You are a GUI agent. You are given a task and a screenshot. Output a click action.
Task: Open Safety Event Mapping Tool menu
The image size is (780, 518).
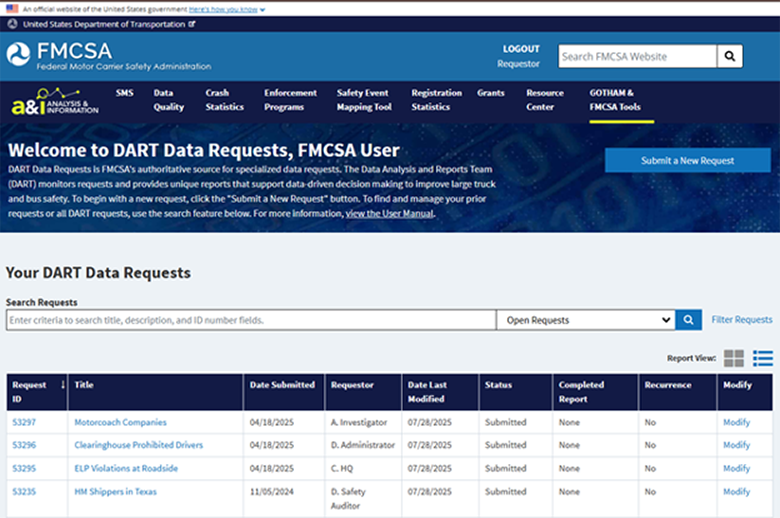tap(364, 100)
